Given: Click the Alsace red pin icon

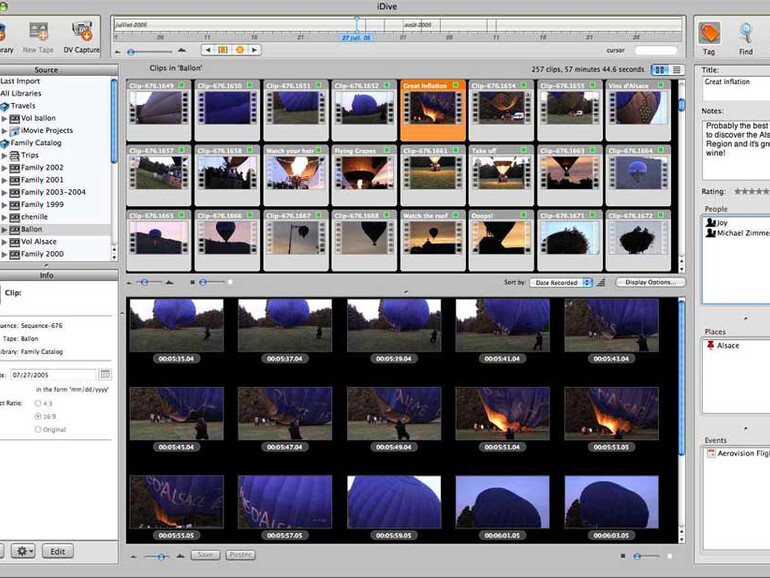Looking at the screenshot, I should click(711, 345).
